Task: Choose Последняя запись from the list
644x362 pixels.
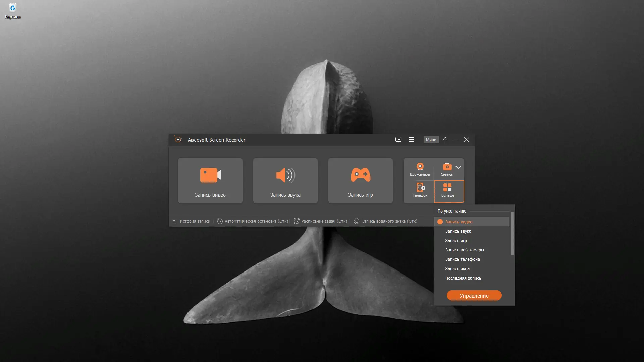Action: pos(463,278)
